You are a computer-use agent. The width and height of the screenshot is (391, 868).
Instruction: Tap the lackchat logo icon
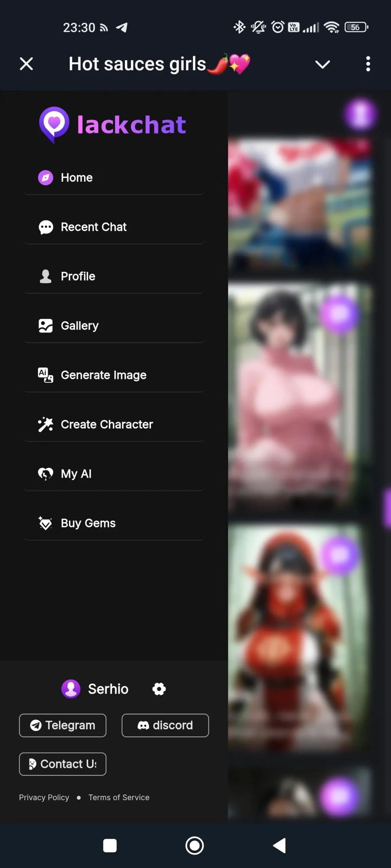click(x=54, y=124)
